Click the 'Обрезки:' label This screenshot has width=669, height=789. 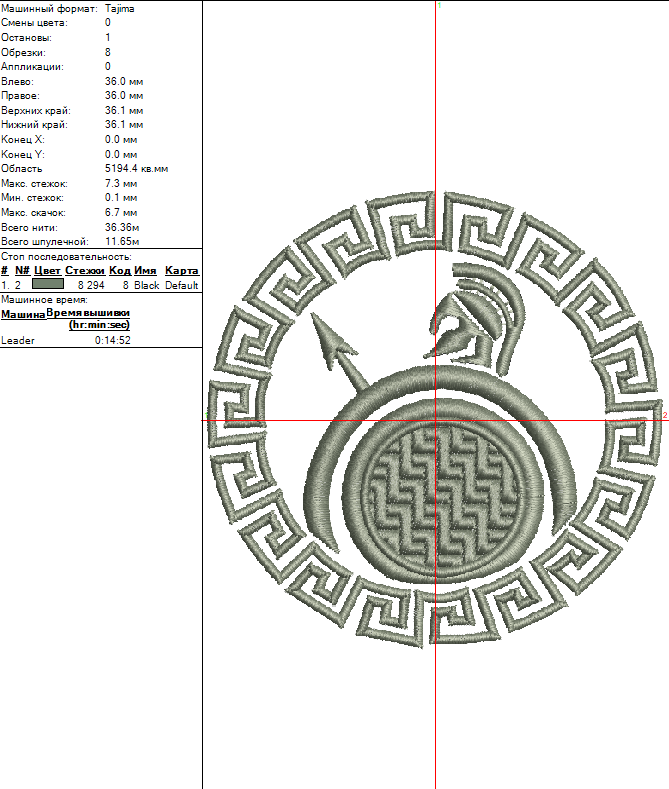click(23, 52)
